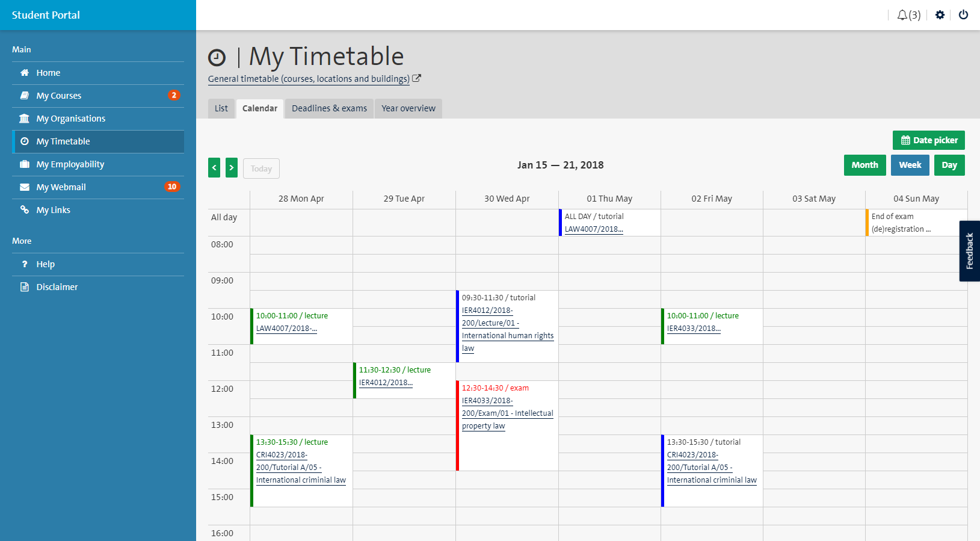Click the Home icon in sidebar

point(25,73)
